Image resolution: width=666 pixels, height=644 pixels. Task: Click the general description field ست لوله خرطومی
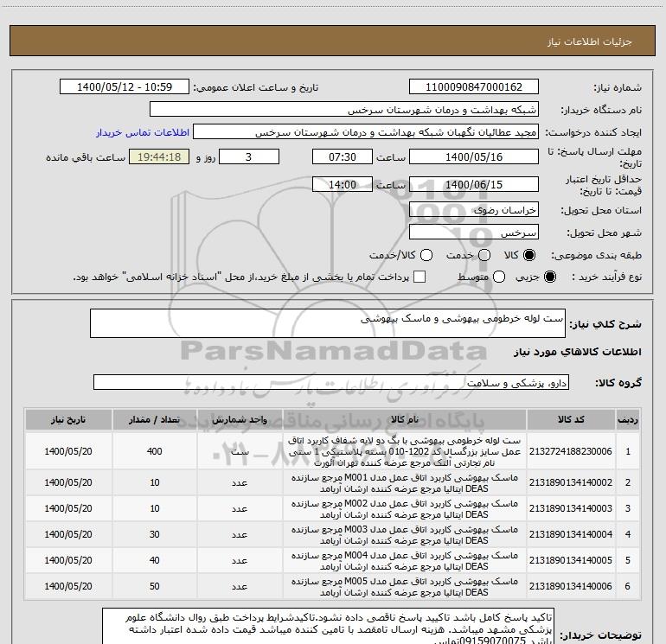(328, 323)
